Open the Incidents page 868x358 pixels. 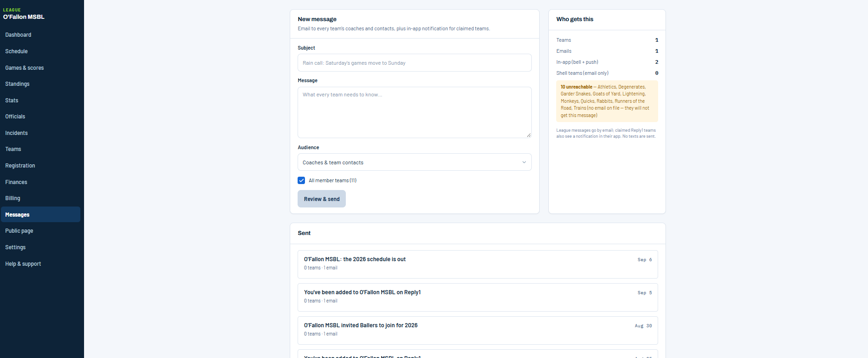(x=17, y=133)
